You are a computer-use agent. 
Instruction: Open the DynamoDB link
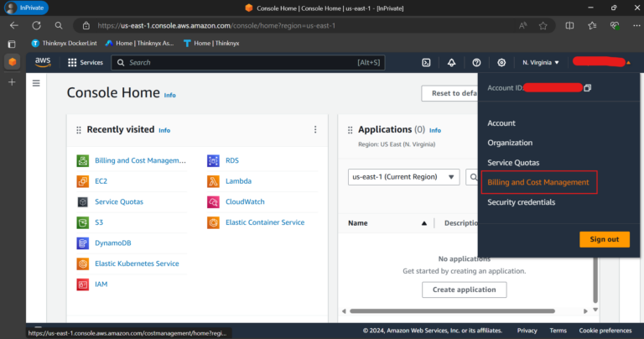tap(113, 243)
